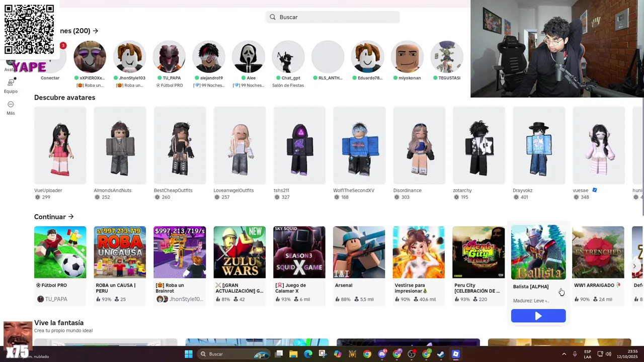The height and width of the screenshot is (362, 644).
Task: Open Juego de Calamar X game
Action: pos(299,252)
